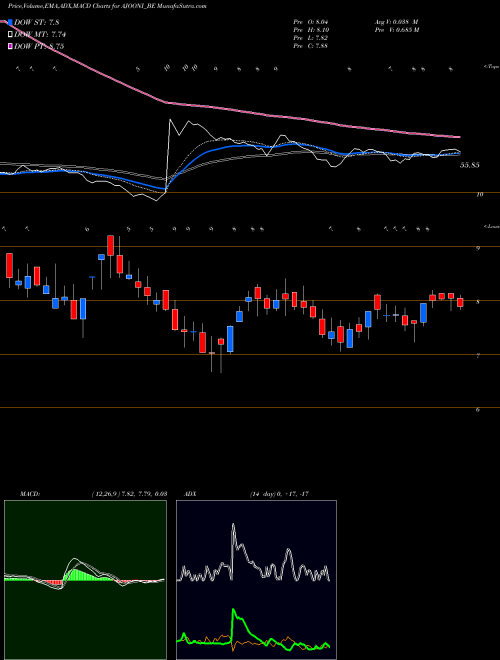Click the 'Pre O: 8.04' value
The image size is (500, 660).
[311, 21]
